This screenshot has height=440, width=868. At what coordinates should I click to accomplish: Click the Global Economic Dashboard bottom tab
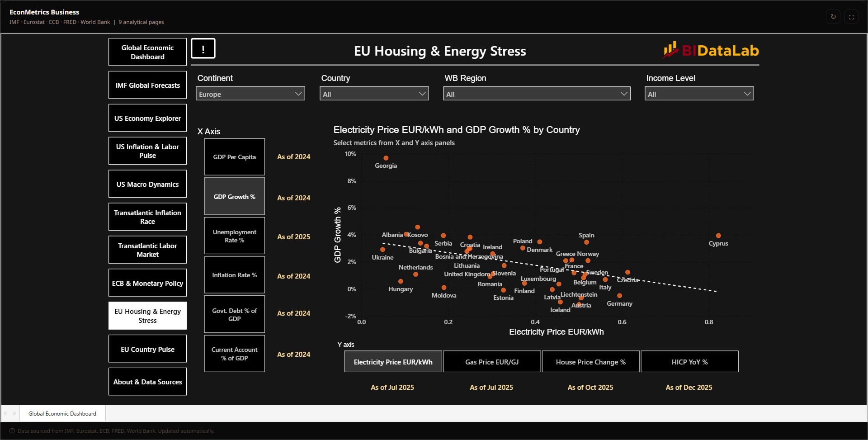click(x=62, y=413)
